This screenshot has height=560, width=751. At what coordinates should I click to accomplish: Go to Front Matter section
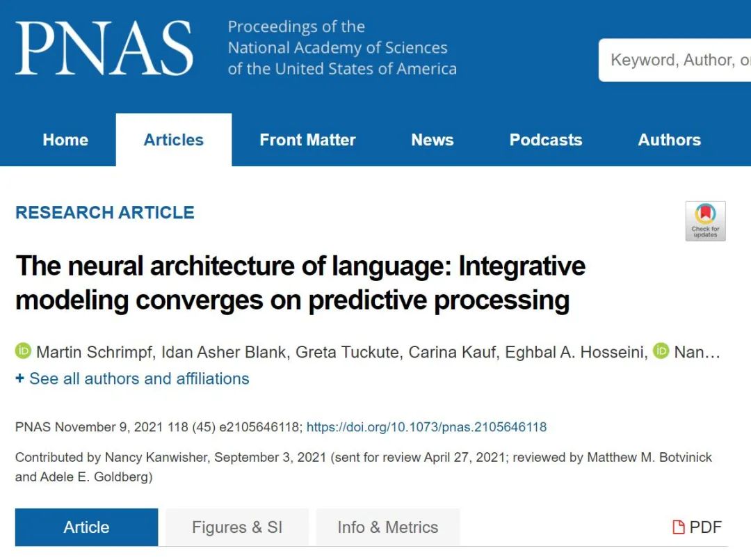point(307,140)
